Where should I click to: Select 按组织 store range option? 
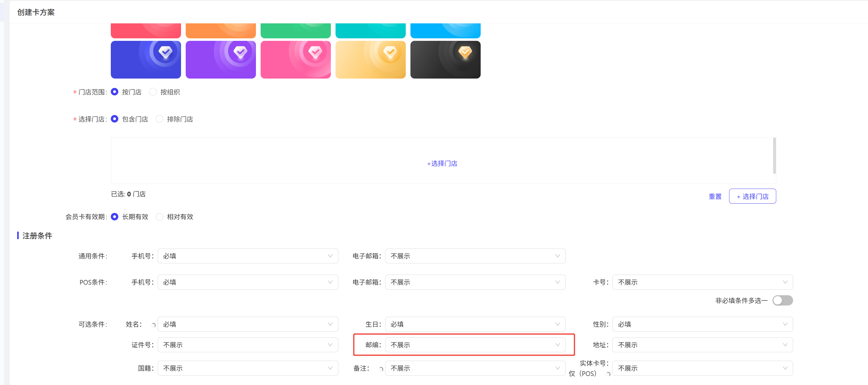tap(153, 92)
